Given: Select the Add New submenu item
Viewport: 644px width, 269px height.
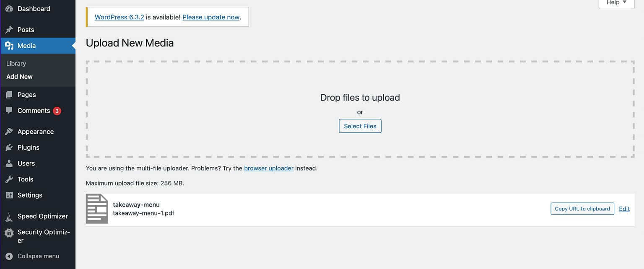Looking at the screenshot, I should [19, 77].
